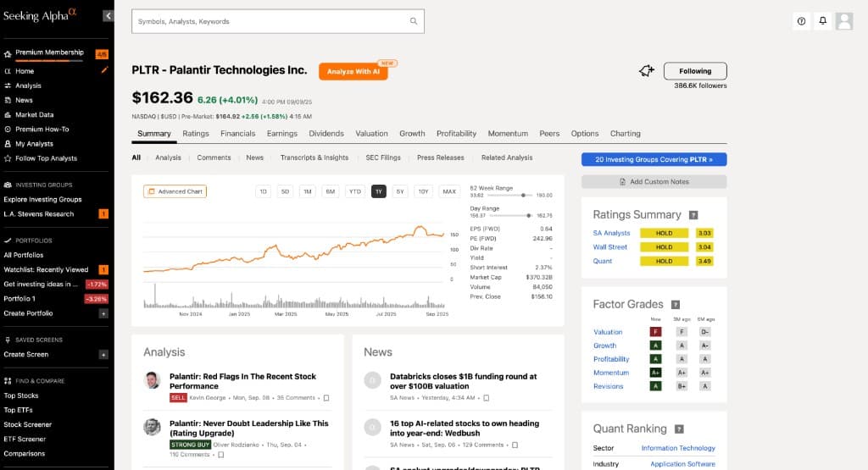Click the My Analysts person icon
The width and height of the screenshot is (868, 470).
[8, 144]
